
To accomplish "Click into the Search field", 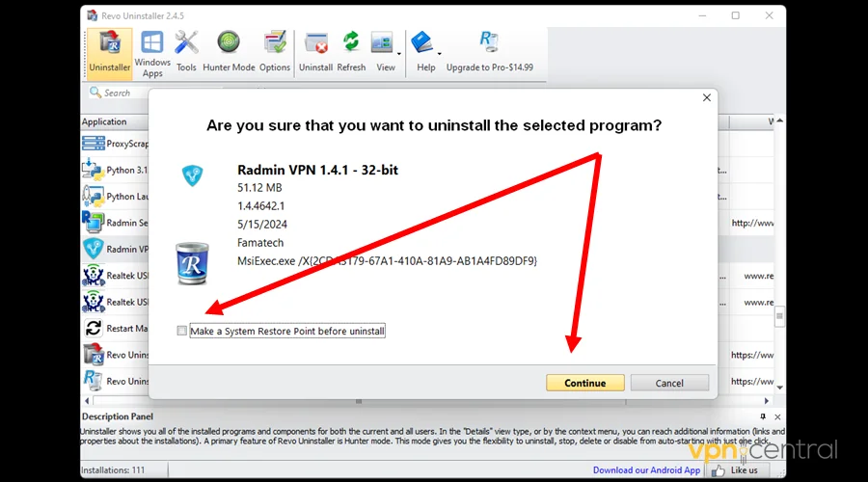I will coord(118,93).
